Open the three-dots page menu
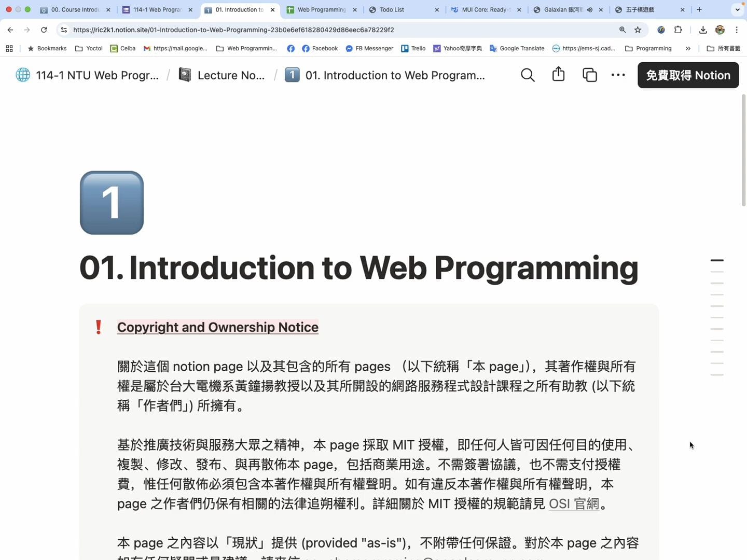The image size is (747, 560). point(618,75)
